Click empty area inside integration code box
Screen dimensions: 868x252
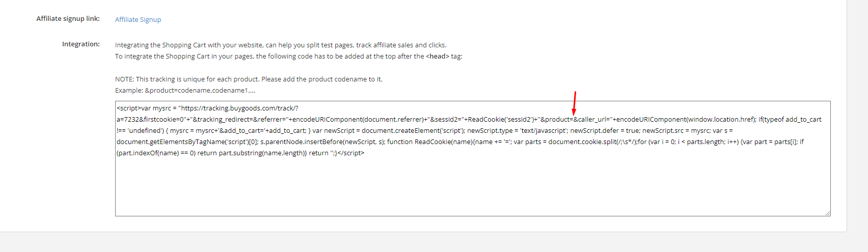[x=473, y=188]
